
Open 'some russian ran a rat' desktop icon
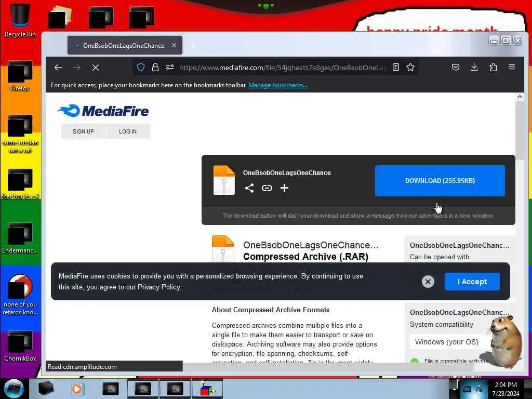point(20,134)
